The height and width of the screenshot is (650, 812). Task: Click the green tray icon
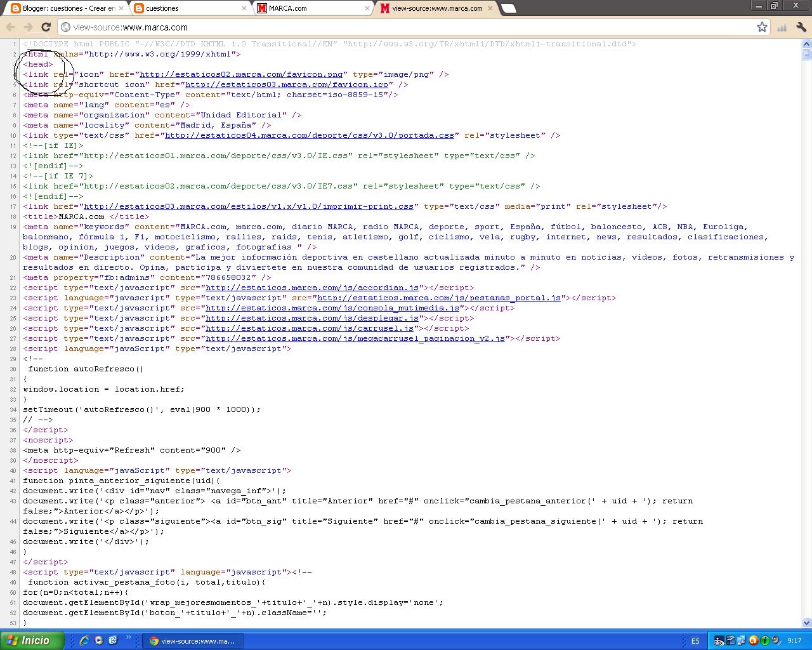point(765,641)
